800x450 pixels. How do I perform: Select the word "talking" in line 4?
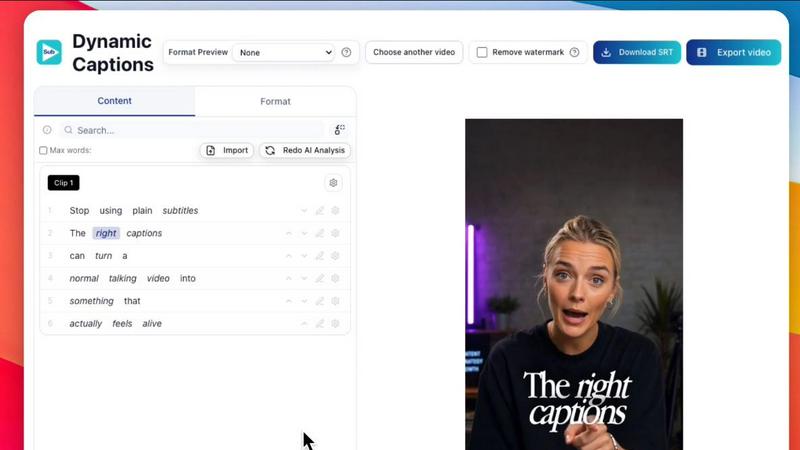pyautogui.click(x=122, y=279)
